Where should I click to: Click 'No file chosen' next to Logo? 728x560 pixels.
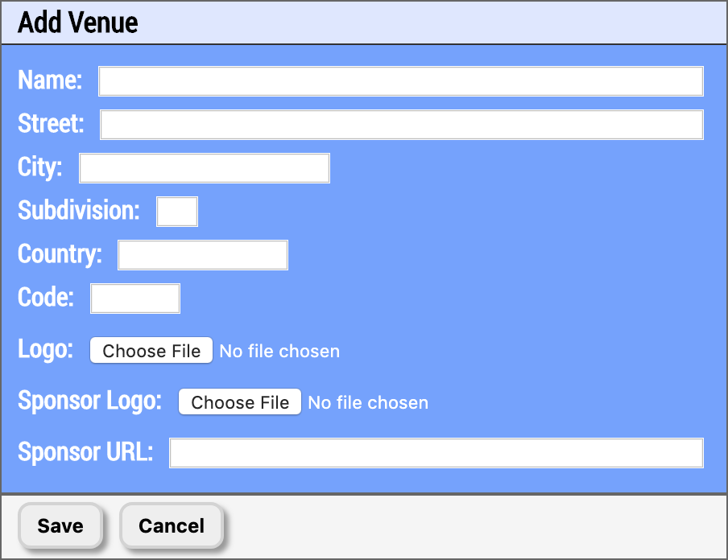279,351
